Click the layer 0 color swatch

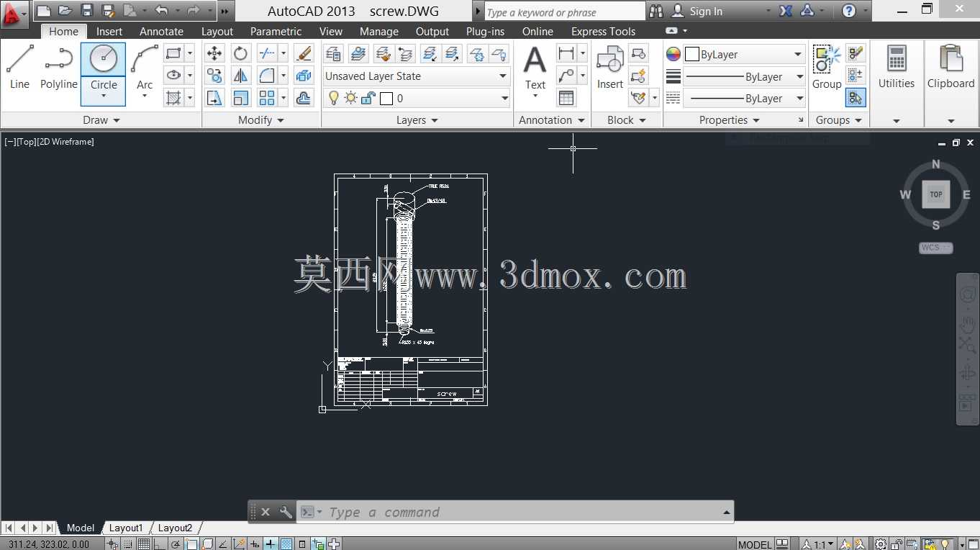(386, 99)
